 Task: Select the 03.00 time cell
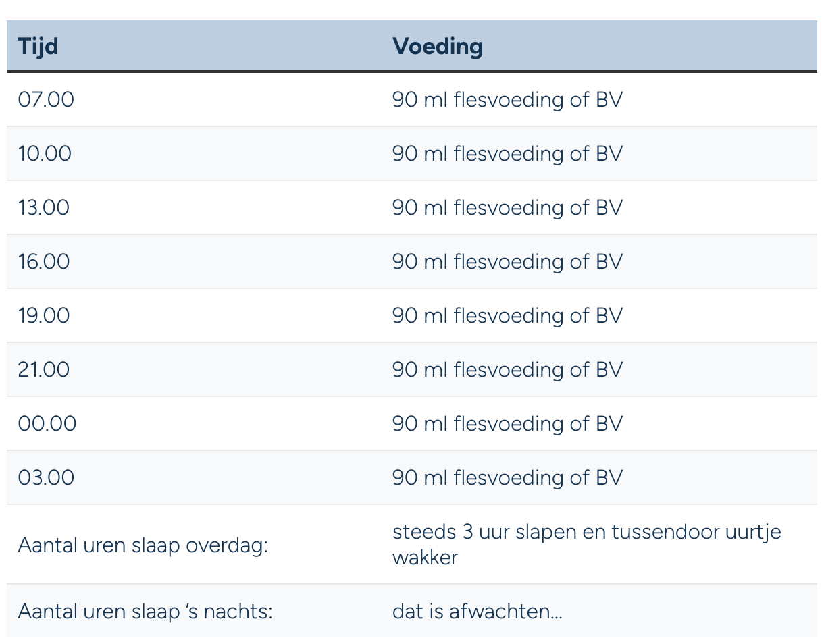click(x=46, y=477)
